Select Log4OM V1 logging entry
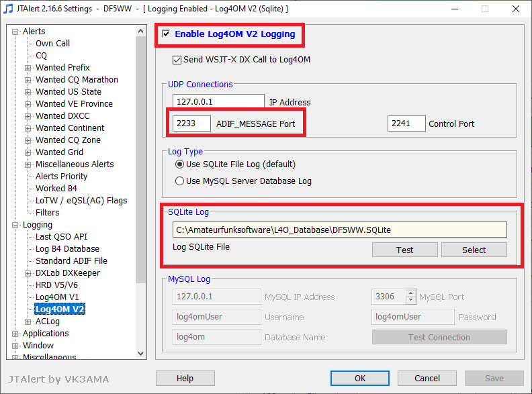The image size is (532, 394). [x=57, y=297]
